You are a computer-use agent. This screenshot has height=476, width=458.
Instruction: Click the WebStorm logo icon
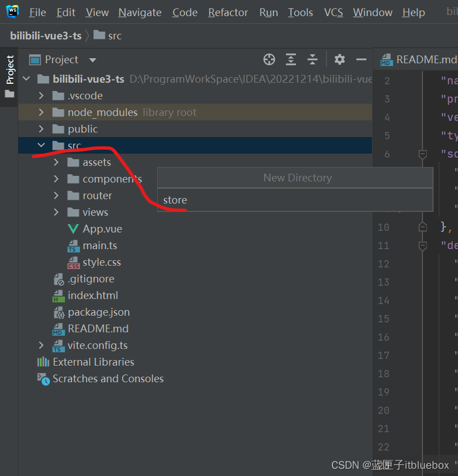coord(12,12)
